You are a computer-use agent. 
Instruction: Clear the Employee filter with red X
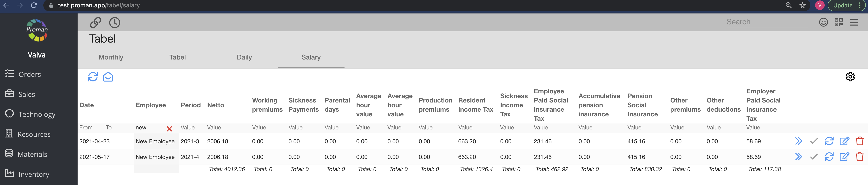point(169,129)
